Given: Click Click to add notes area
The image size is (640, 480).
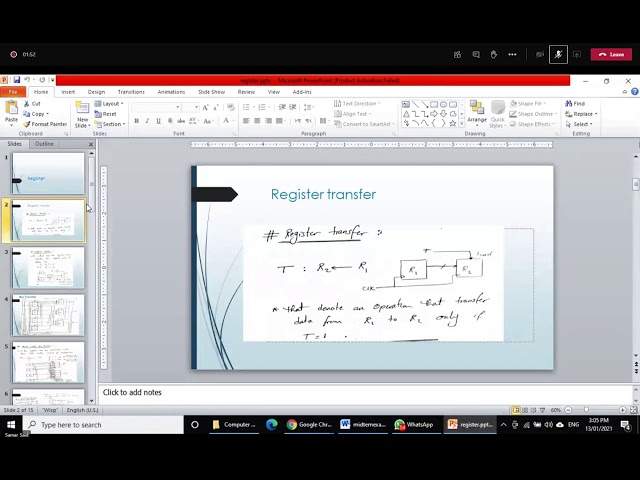Looking at the screenshot, I should (365, 393).
